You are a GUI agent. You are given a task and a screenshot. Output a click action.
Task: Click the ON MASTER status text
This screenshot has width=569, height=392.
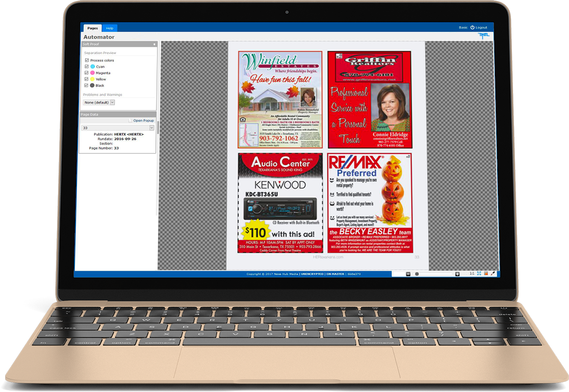[x=335, y=274]
